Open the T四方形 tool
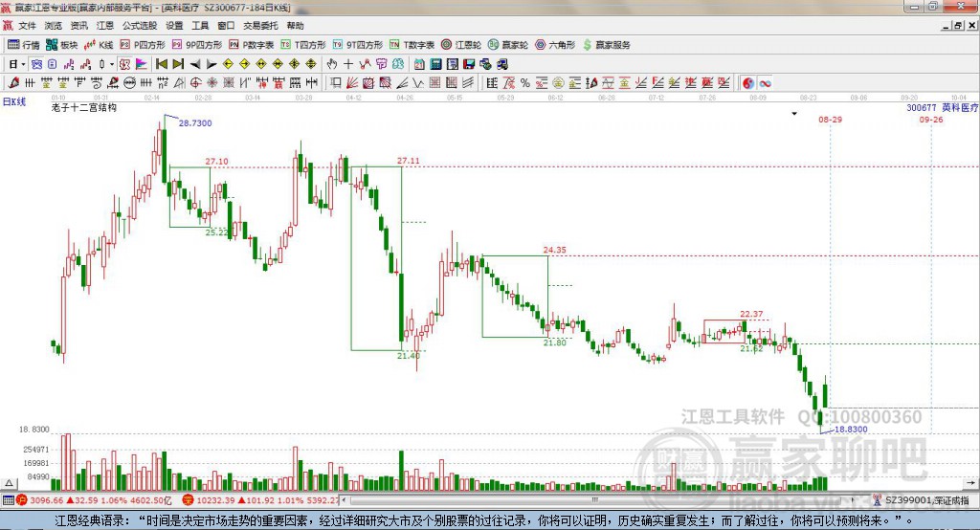Viewport: 980px width, 530px height. (x=303, y=45)
